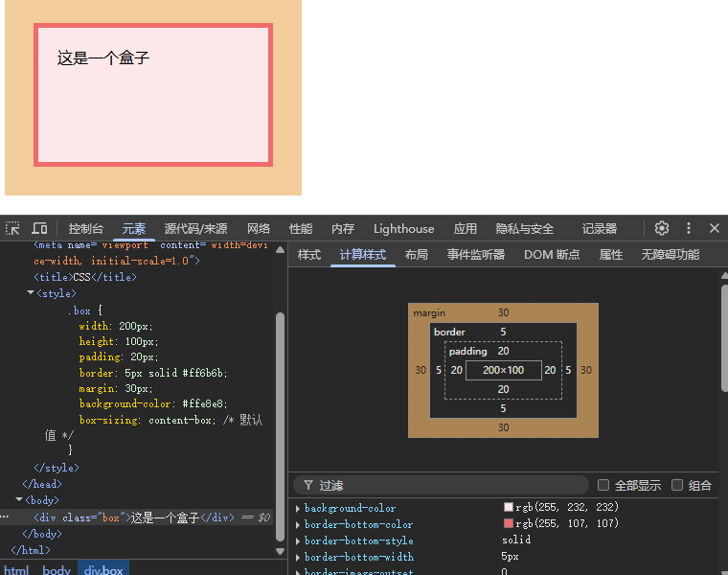This screenshot has width=728, height=575.
Task: Click the funnel filter icon
Action: (307, 485)
